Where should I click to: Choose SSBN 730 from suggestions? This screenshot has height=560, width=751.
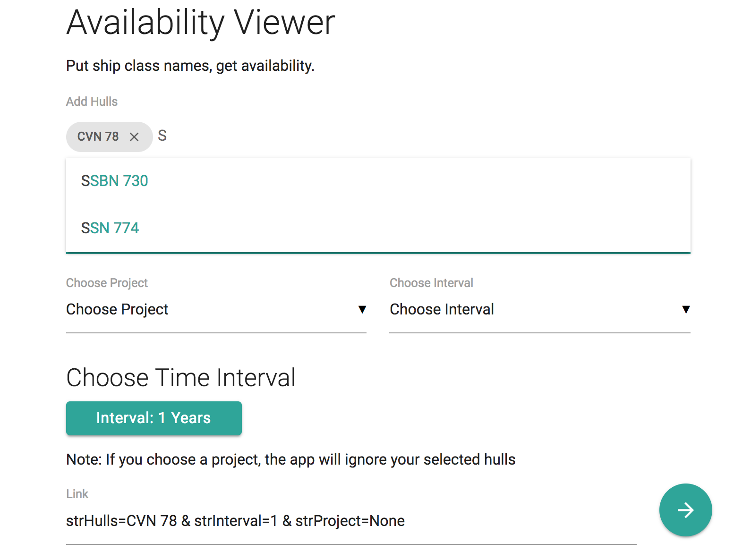coord(378,181)
